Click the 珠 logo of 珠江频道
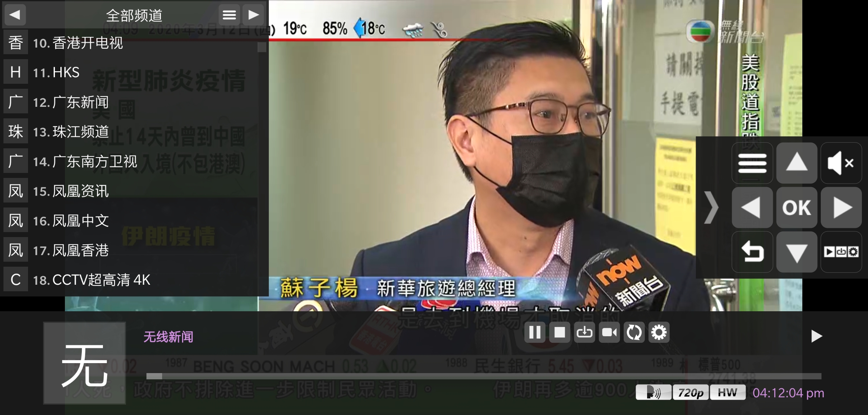868x415 pixels. tap(16, 131)
